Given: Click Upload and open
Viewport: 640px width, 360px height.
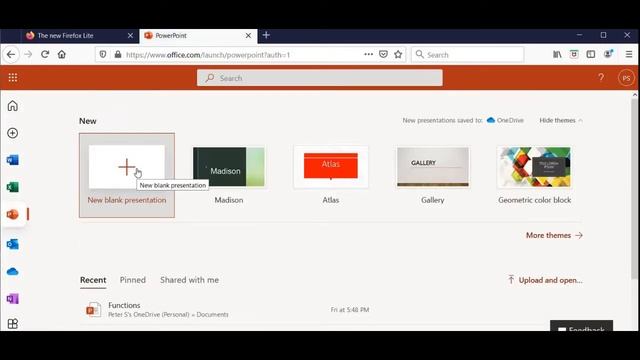Looking at the screenshot, I should (545, 280).
